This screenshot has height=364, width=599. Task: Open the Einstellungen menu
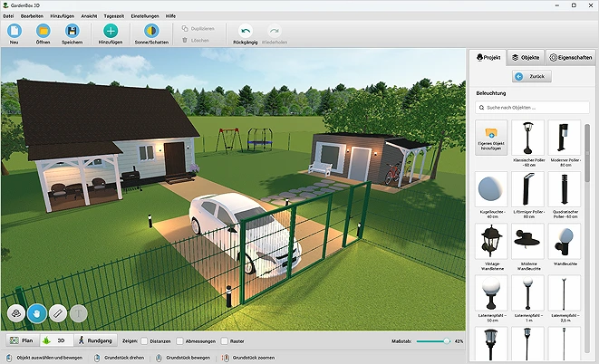point(145,16)
